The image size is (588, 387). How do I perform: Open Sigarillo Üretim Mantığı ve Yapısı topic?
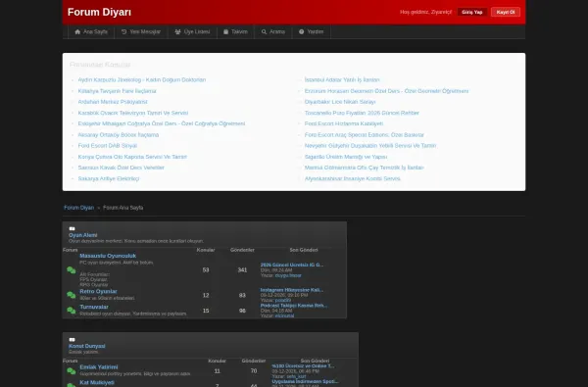346,157
